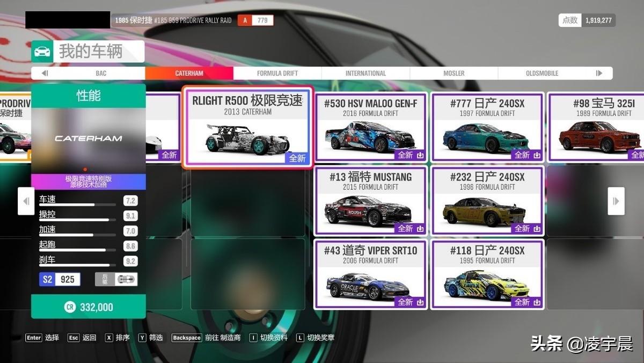Click the car icon beside 我的车辆

pyautogui.click(x=42, y=52)
